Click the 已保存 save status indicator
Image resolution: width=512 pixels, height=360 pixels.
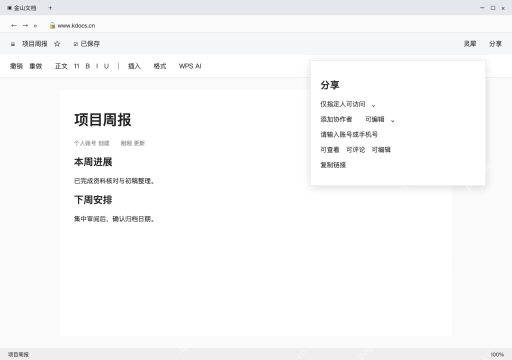coord(87,44)
